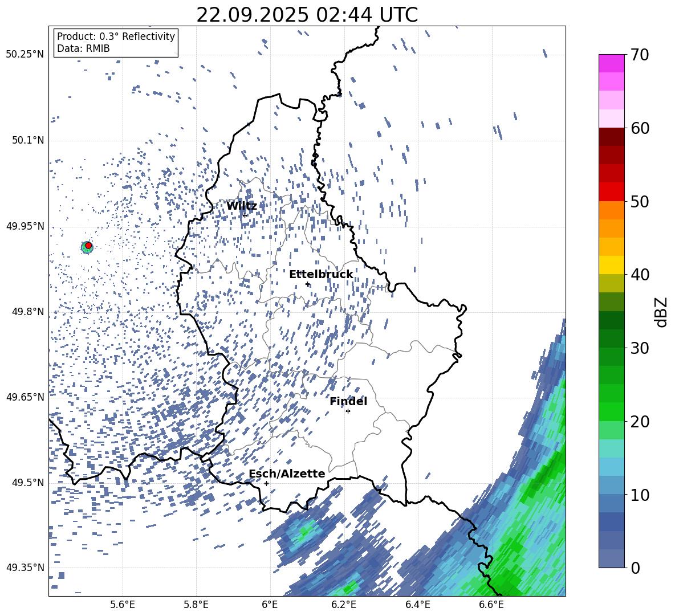Click the Esch/Alzette cross location marker

(x=266, y=483)
